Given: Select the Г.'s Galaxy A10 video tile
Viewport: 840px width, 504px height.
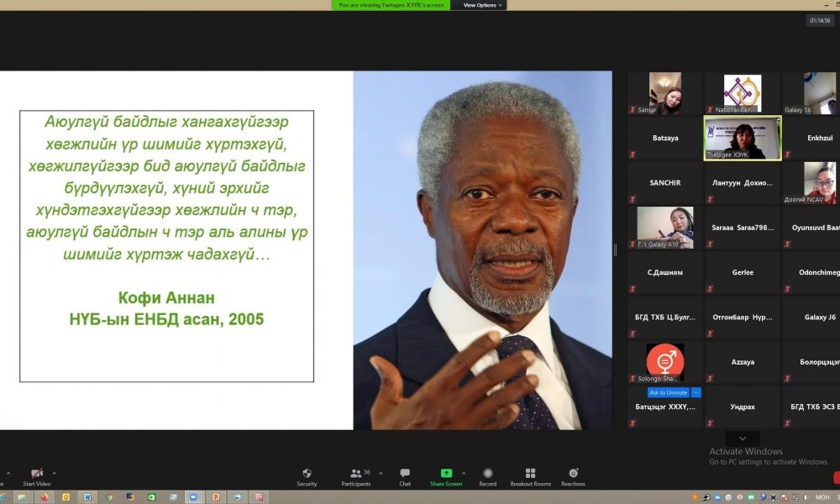Looking at the screenshot, I should (x=665, y=228).
